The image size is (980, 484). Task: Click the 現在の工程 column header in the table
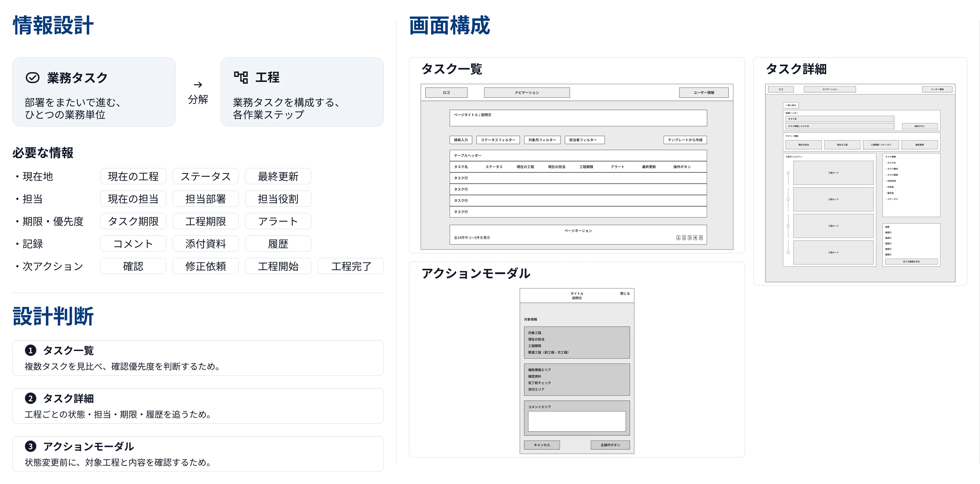525,167
